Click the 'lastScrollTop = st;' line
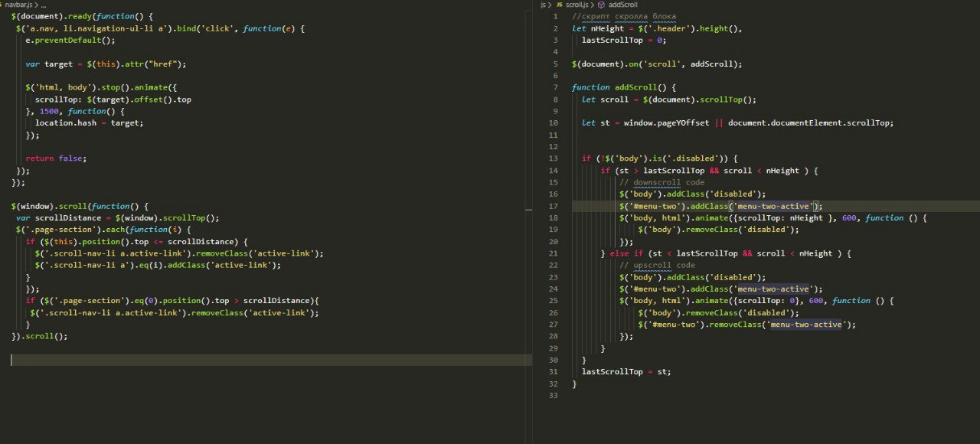The image size is (980, 444). [626, 371]
